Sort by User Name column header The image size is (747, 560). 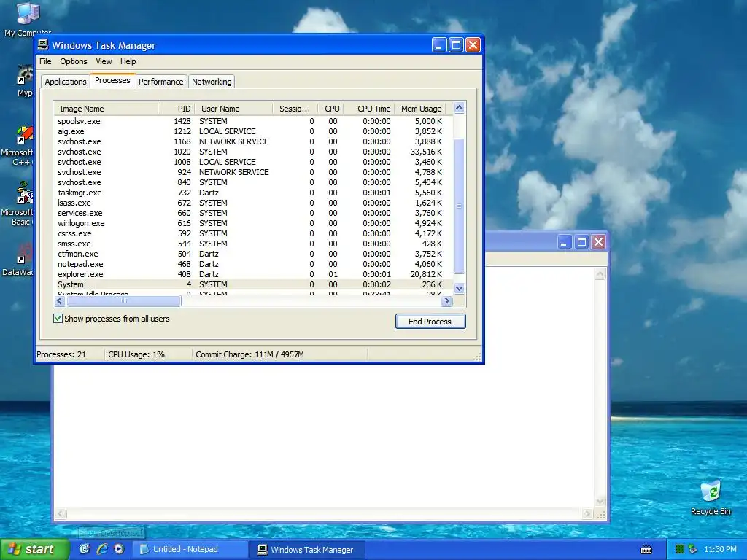pyautogui.click(x=233, y=109)
